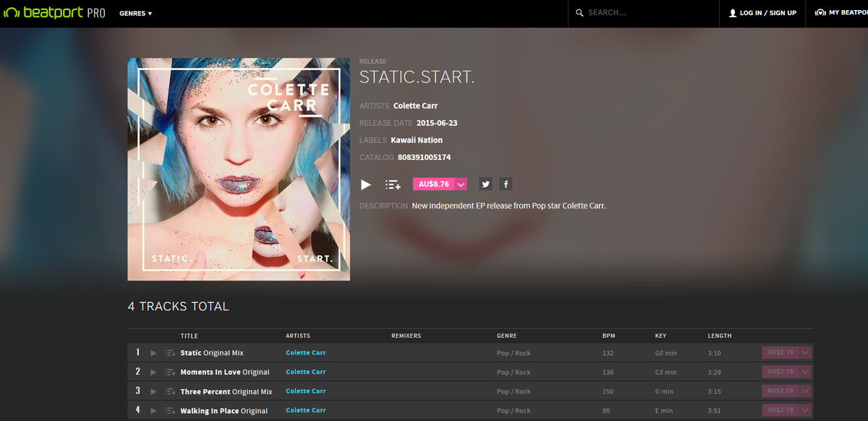The height and width of the screenshot is (421, 868).
Task: Buy Walking In Place for AU$2.19
Action: click(x=780, y=410)
